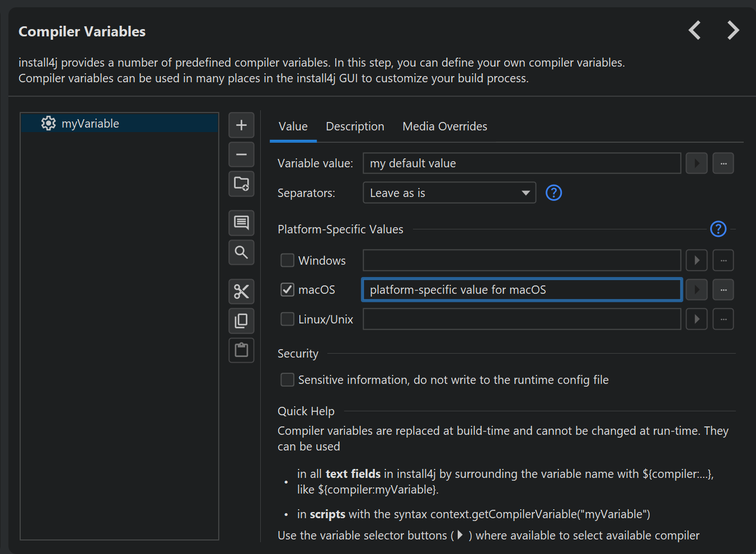Click the plus icon to add variable
The height and width of the screenshot is (554, 756).
click(241, 125)
